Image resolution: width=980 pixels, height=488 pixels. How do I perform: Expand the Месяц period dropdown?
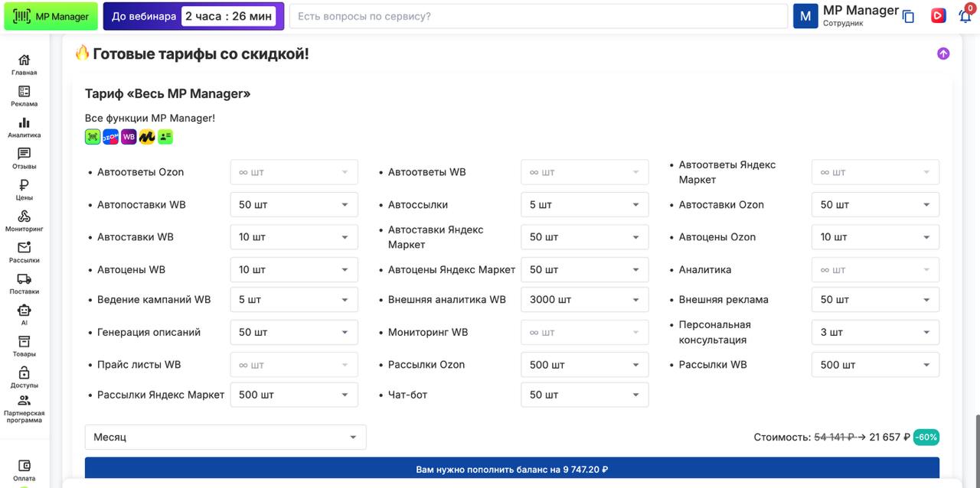(x=225, y=438)
